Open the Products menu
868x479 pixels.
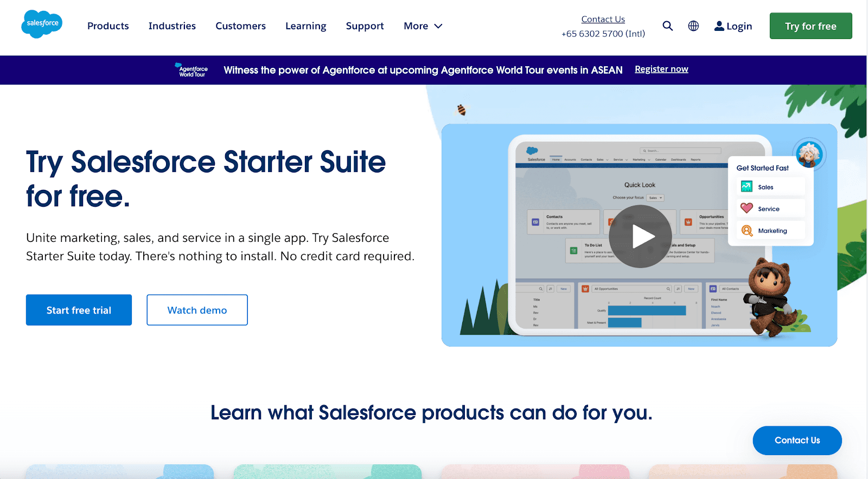coord(108,26)
